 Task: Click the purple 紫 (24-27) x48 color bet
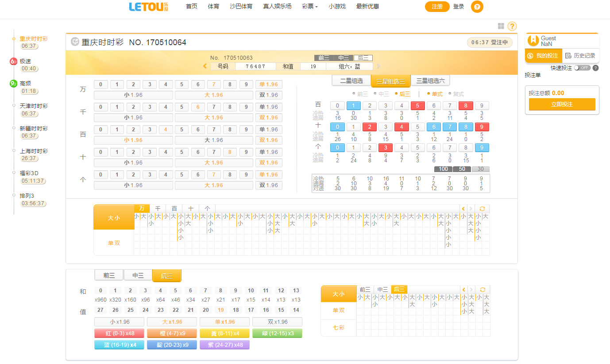click(x=224, y=345)
